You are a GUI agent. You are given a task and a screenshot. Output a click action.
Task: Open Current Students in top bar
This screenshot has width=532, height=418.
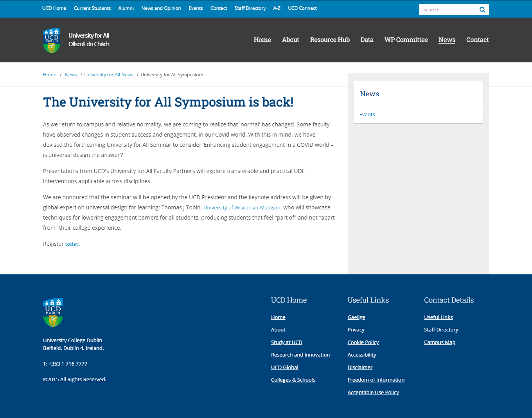click(92, 8)
